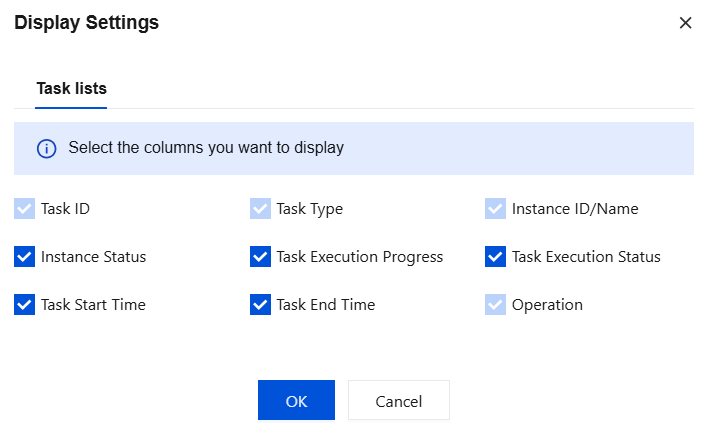Toggle the Task Type checkbox
The height and width of the screenshot is (429, 710).
260,209
